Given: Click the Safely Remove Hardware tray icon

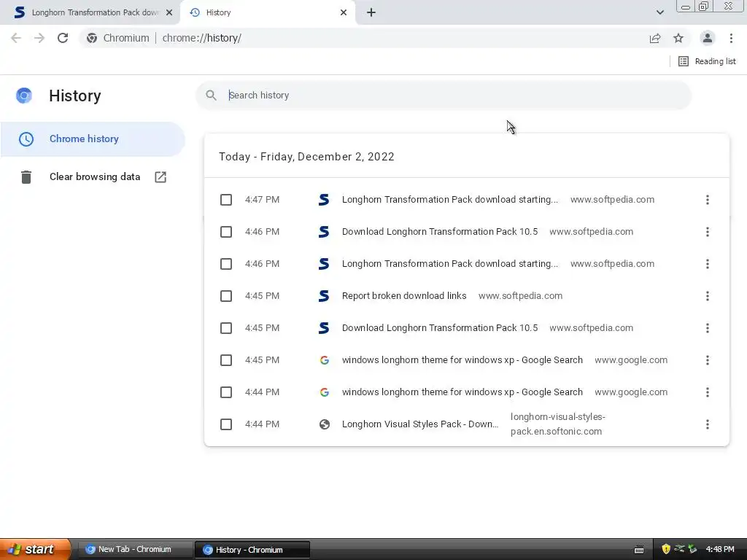Looking at the screenshot, I should coord(692,549).
